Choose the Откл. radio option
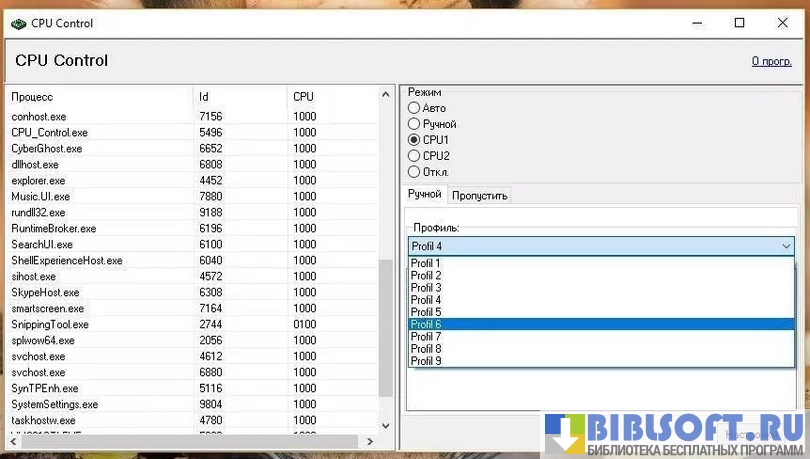The height and width of the screenshot is (459, 810). (414, 172)
